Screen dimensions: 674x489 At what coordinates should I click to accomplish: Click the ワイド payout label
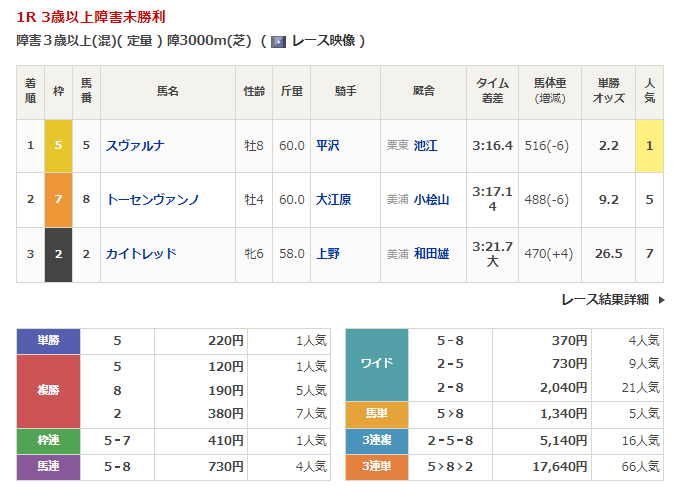pos(377,363)
